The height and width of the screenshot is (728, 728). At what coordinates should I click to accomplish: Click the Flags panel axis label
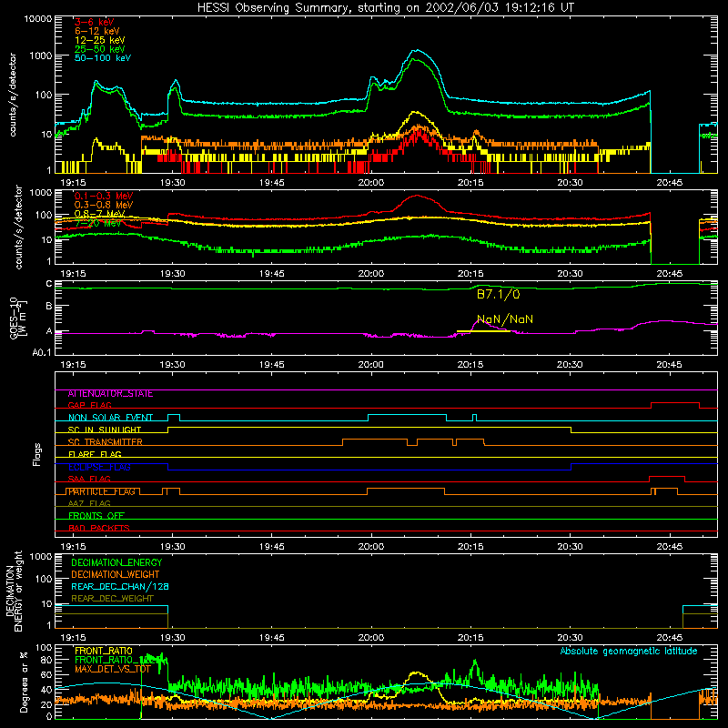click(x=37, y=454)
